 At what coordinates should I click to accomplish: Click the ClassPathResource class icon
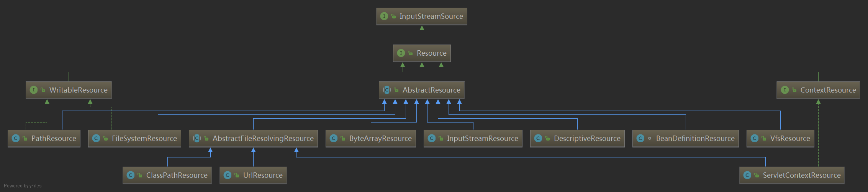point(130,175)
